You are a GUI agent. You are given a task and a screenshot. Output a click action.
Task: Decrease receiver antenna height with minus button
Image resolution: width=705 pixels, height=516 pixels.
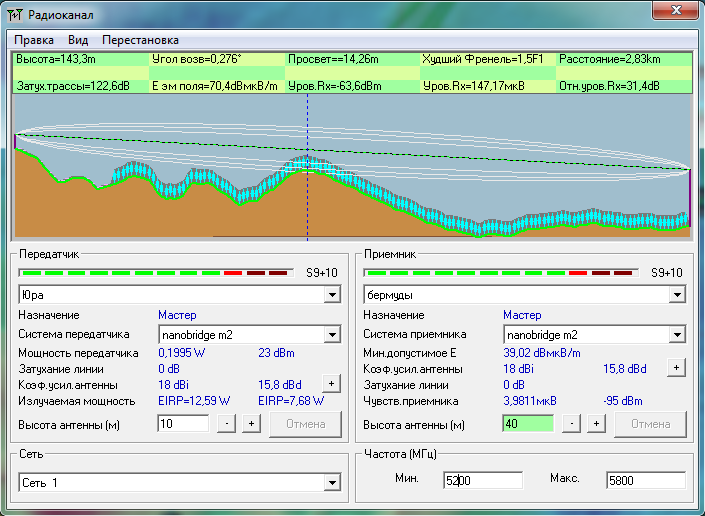pos(572,424)
